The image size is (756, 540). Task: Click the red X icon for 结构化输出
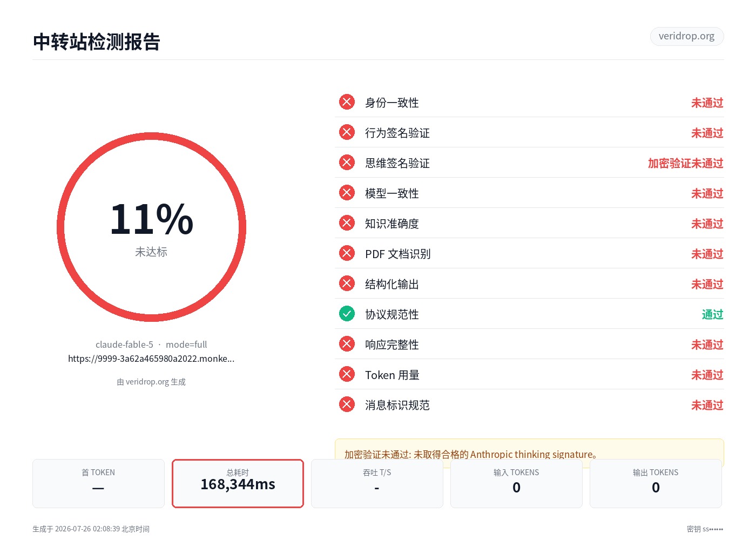coord(347,283)
